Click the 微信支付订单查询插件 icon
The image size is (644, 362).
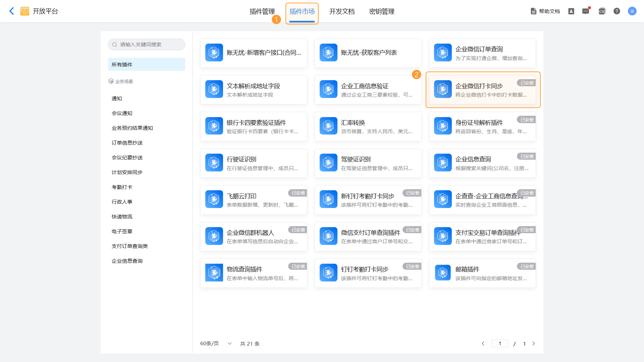click(x=329, y=236)
